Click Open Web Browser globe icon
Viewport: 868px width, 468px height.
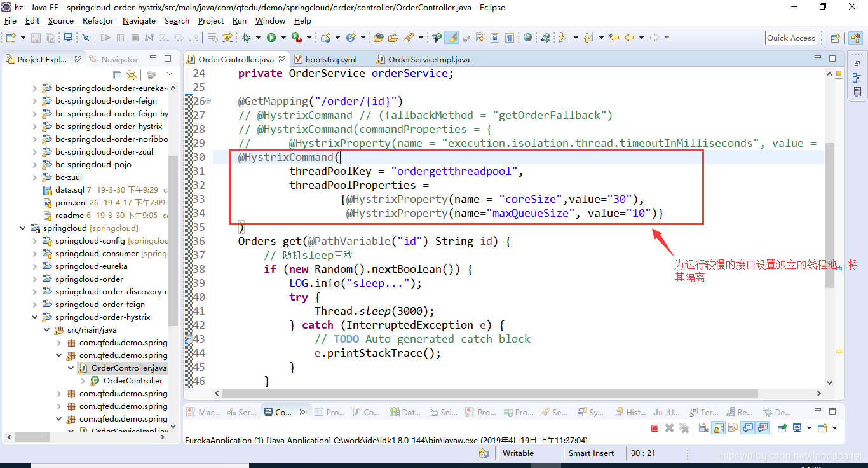[x=527, y=38]
